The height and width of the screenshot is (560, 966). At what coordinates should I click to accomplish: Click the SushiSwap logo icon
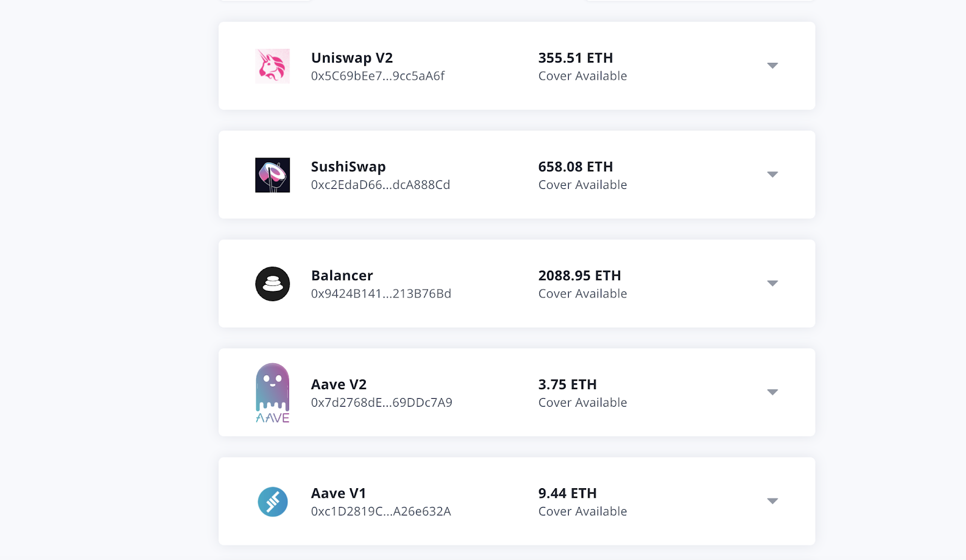pos(272,175)
